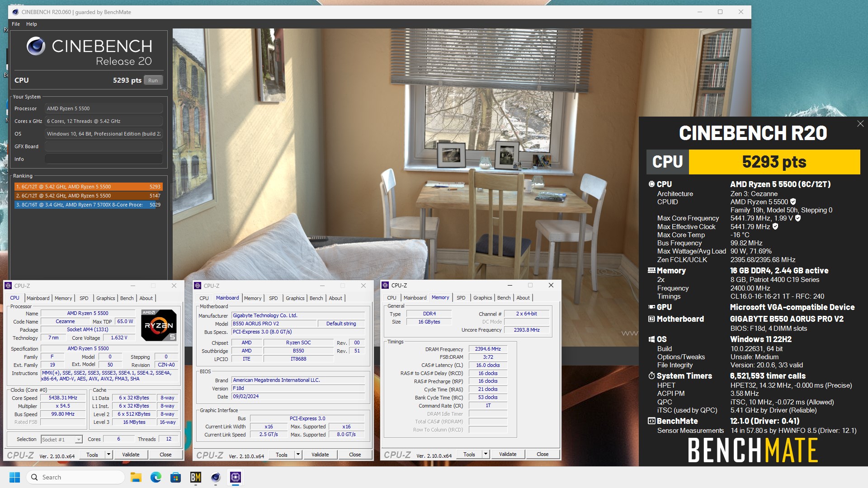The image size is (868, 488).
Task: Open the Help menu in Cinebench
Action: point(31,24)
